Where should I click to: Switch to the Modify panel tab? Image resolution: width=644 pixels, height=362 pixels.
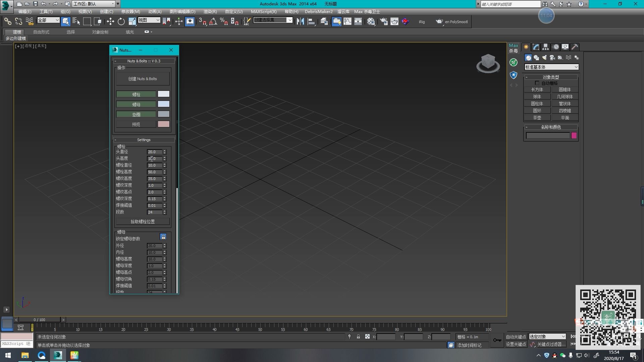click(x=536, y=47)
